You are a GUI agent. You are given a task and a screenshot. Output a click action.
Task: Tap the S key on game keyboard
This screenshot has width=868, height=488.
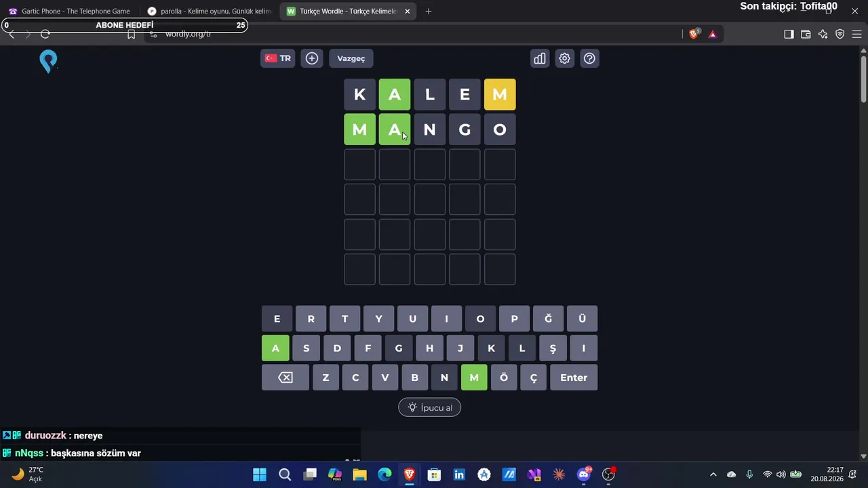tap(307, 348)
